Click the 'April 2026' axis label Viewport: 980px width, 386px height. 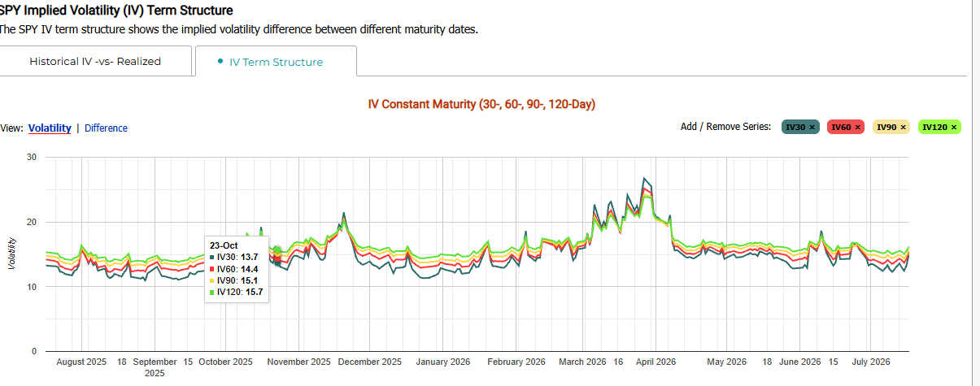click(656, 362)
